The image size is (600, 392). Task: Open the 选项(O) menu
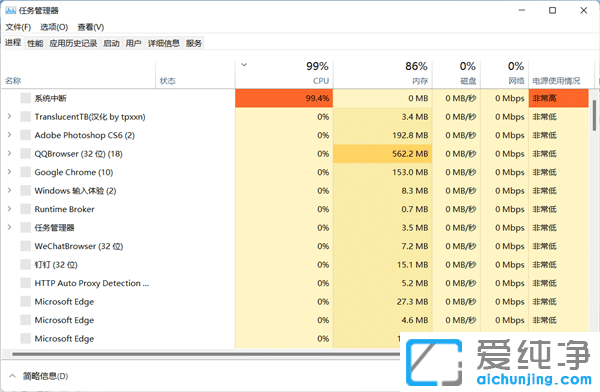(54, 27)
